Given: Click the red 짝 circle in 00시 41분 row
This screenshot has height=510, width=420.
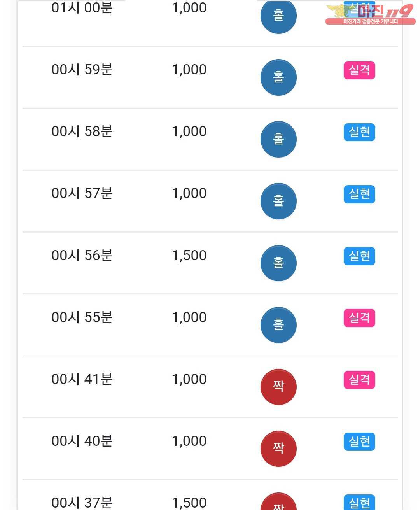Looking at the screenshot, I should point(278,387).
